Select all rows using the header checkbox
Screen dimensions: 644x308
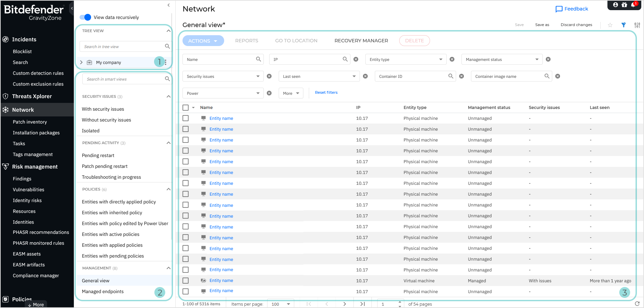coord(186,107)
